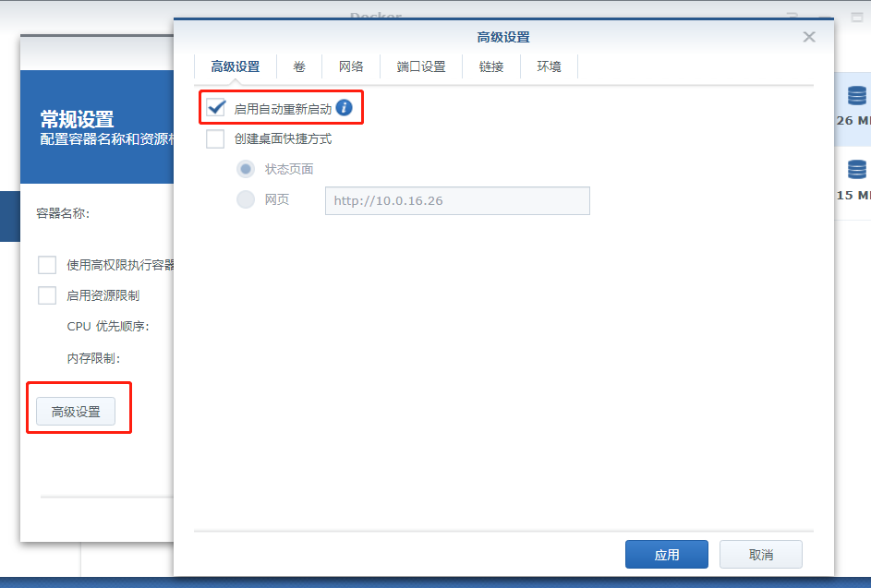Click the top database icon showing 26 MB
Screen dimensions: 871x588
pyautogui.click(x=856, y=96)
